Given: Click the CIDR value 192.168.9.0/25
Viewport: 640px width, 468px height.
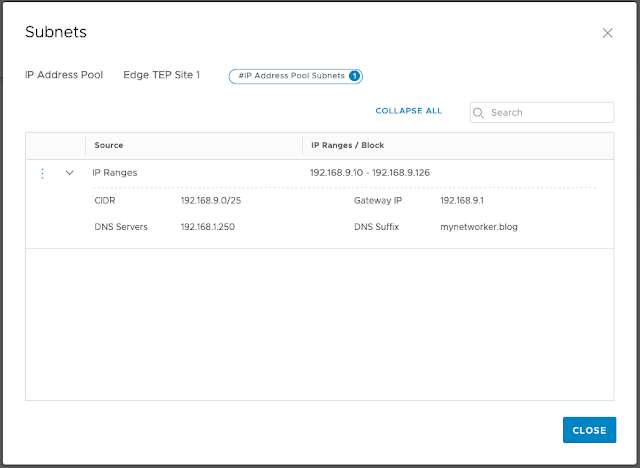Looking at the screenshot, I should [209, 201].
